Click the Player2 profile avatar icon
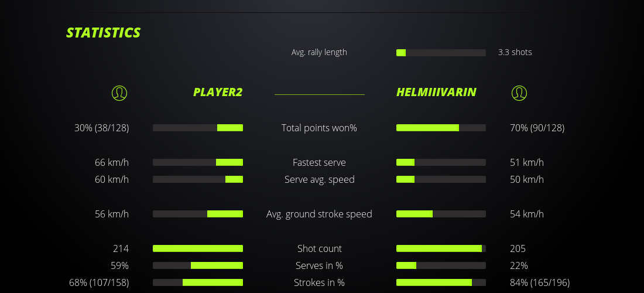 (x=119, y=93)
